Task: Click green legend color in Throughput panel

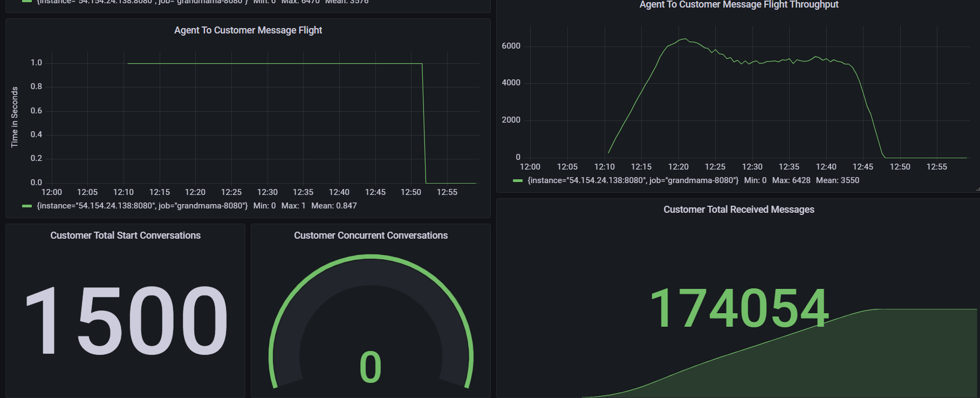Action: (x=518, y=180)
